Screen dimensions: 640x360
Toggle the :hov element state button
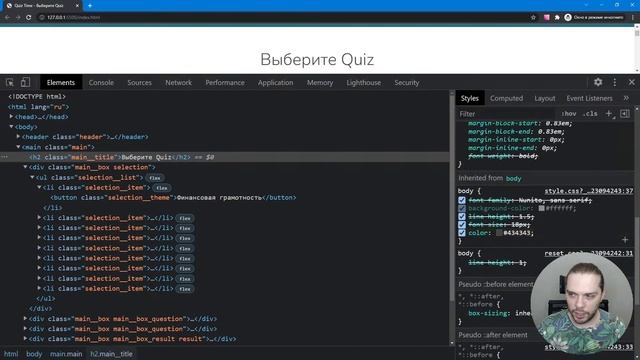click(569, 114)
